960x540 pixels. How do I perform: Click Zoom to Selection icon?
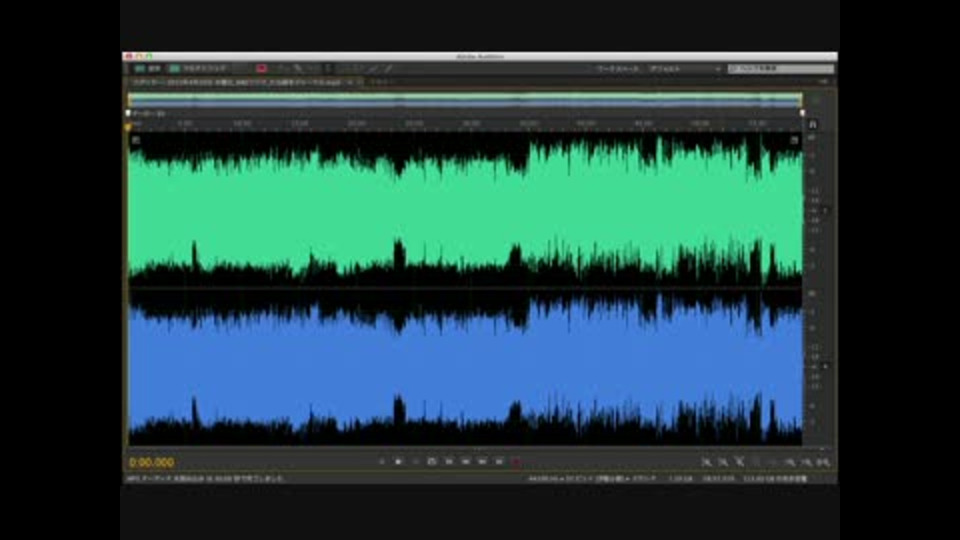click(823, 462)
